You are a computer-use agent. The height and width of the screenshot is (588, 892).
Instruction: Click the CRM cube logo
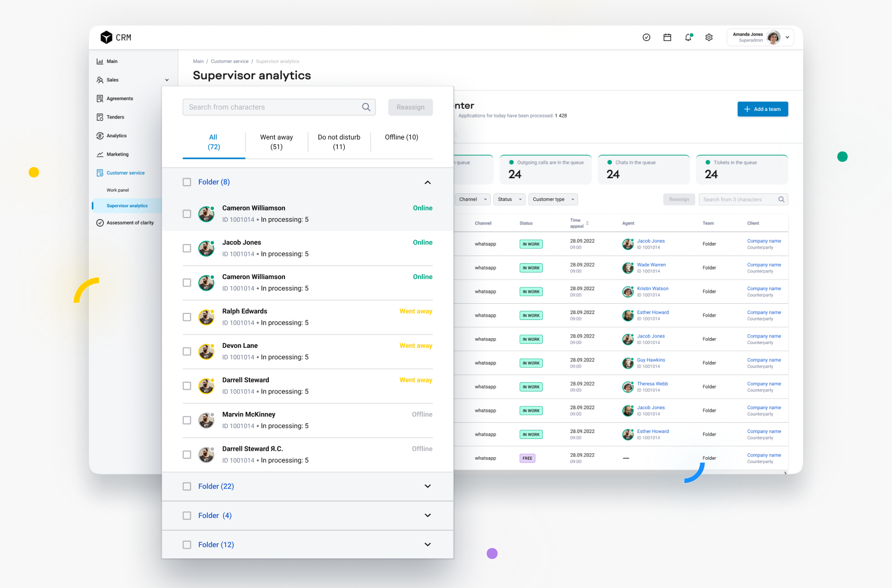(107, 37)
